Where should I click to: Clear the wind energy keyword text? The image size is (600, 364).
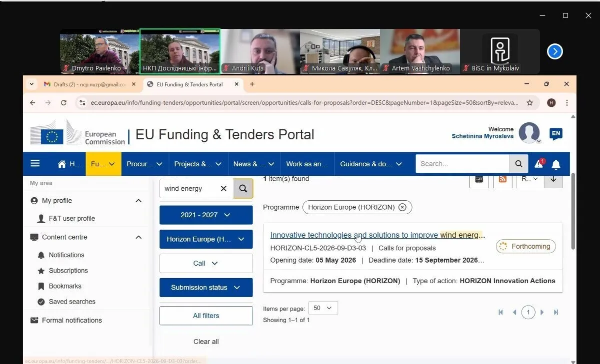[x=223, y=188]
